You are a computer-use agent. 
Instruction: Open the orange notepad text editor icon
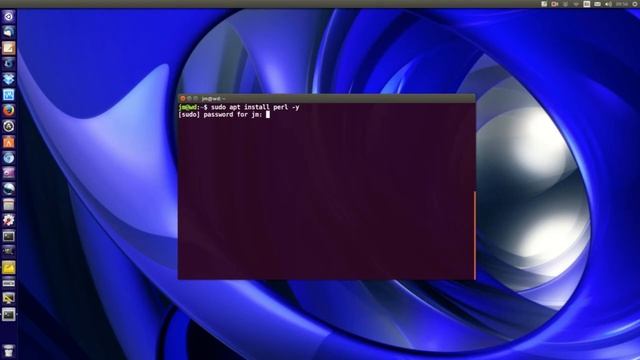(9, 48)
